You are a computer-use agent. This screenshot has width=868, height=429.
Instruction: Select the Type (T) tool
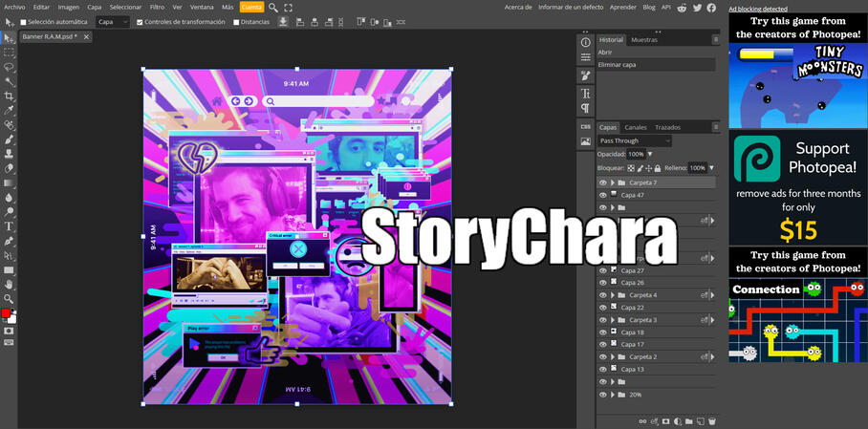[9, 226]
